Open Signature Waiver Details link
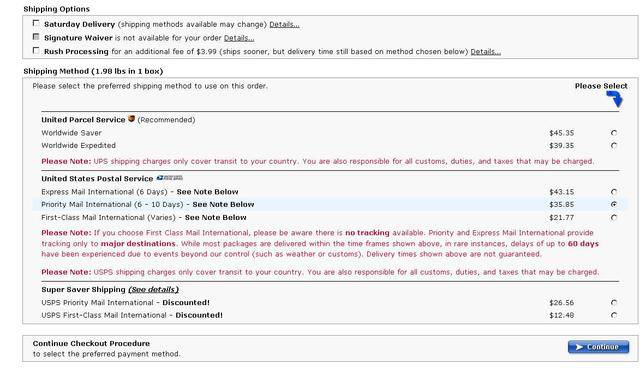 239,38
